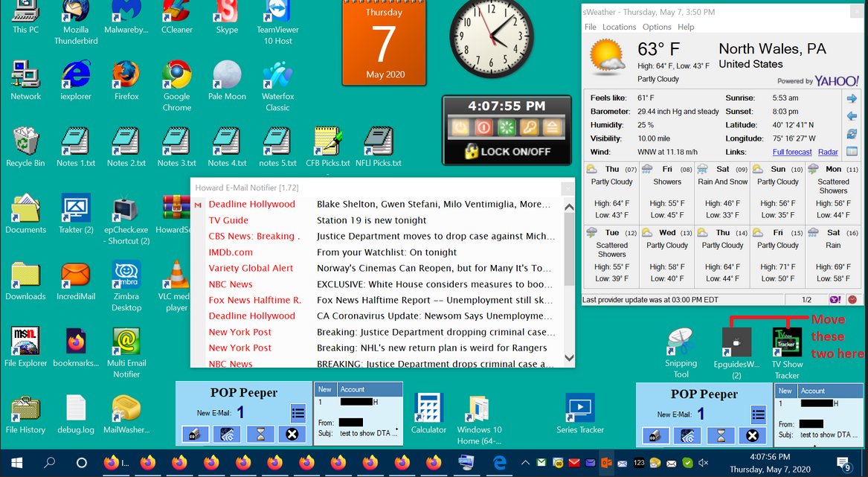The height and width of the screenshot is (477, 868).
Task: Open the Calculator desktop shortcut
Action: click(x=428, y=409)
